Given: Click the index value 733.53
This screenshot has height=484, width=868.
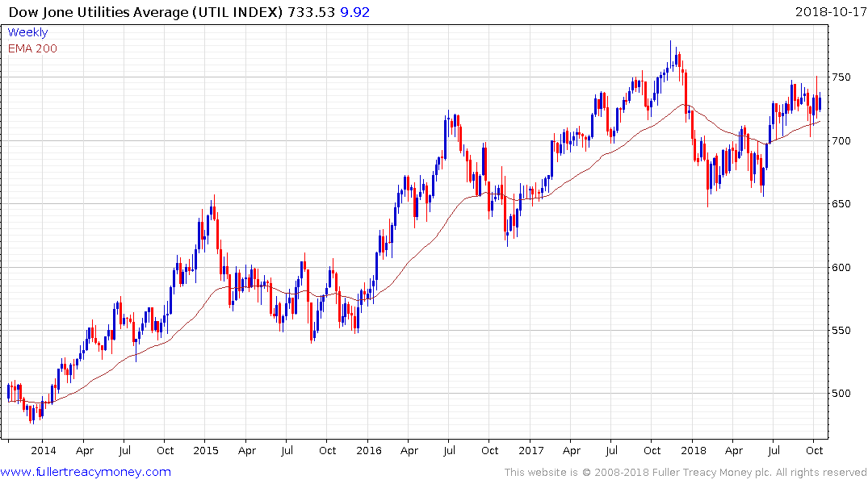Looking at the screenshot, I should 311,12.
